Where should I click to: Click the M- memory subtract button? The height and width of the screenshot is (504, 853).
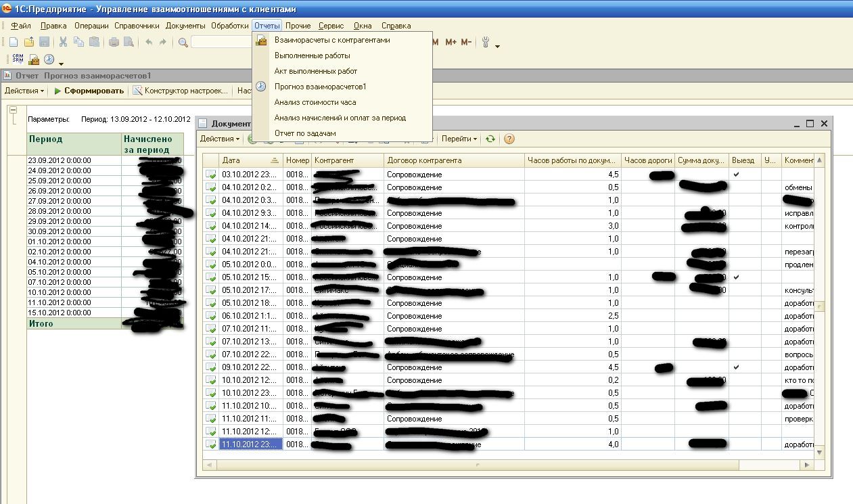(466, 42)
